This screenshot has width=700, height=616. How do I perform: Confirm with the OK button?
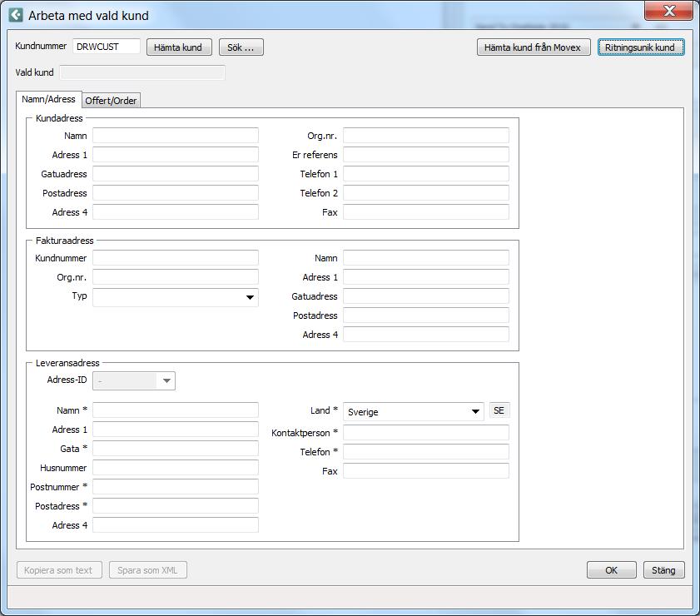[611, 570]
